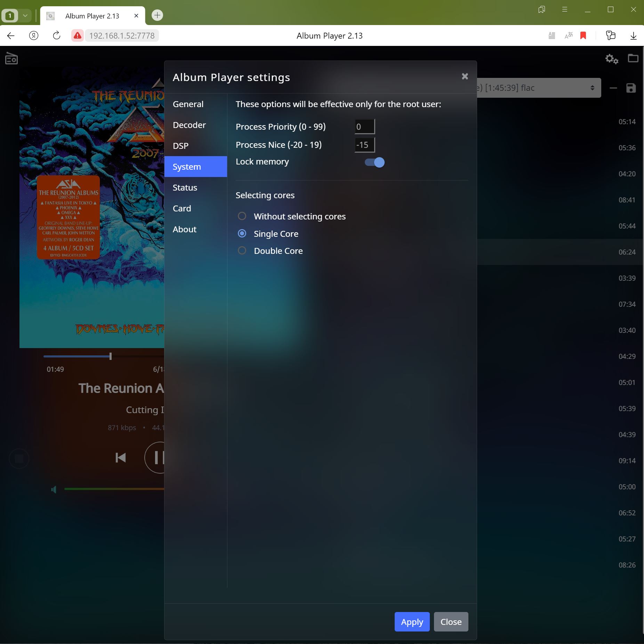Select Without selecting cores option
The width and height of the screenshot is (644, 644).
click(242, 216)
